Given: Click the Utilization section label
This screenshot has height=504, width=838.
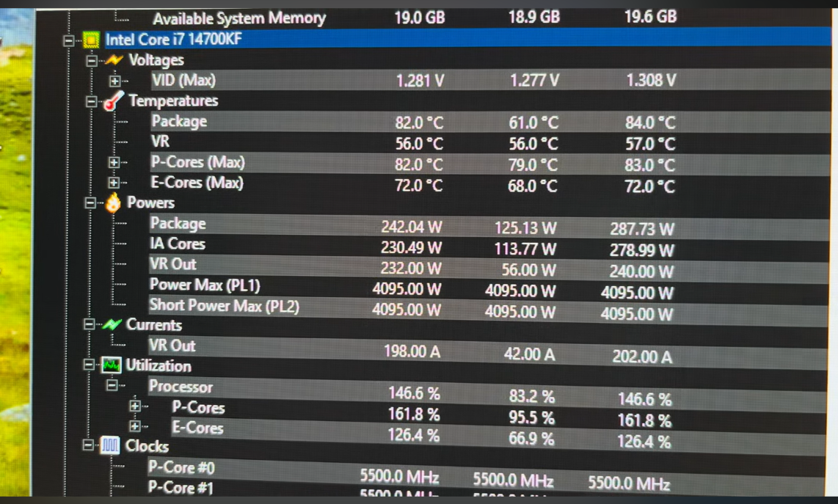Looking at the screenshot, I should 159,365.
